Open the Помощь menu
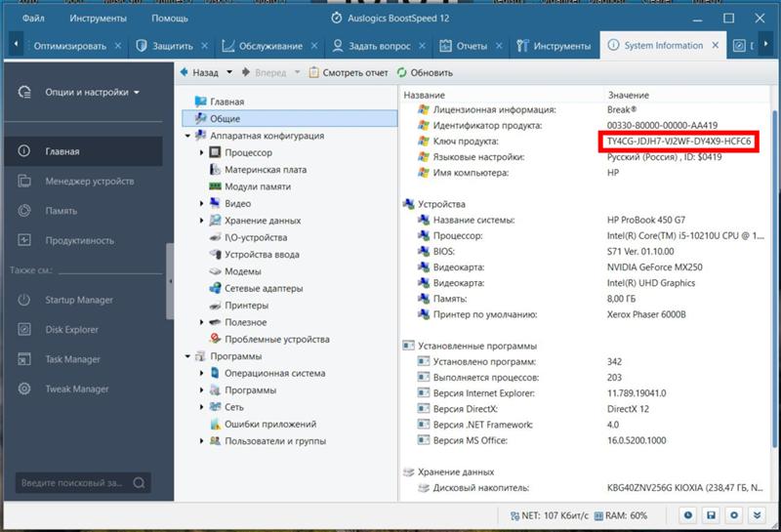The image size is (781, 532). (x=170, y=19)
